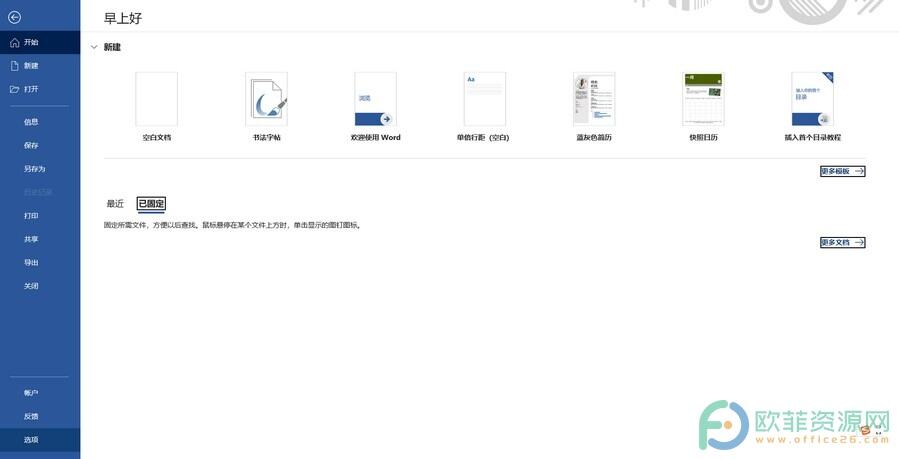Click the 蓝灰色简历 label text
Viewport: 899px width, 459px height.
coord(594,138)
